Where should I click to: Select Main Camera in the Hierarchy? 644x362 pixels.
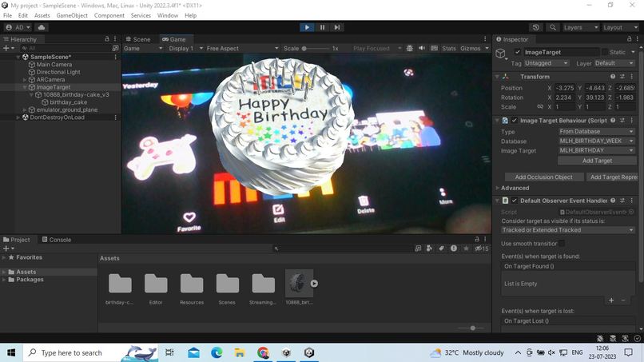click(x=54, y=65)
